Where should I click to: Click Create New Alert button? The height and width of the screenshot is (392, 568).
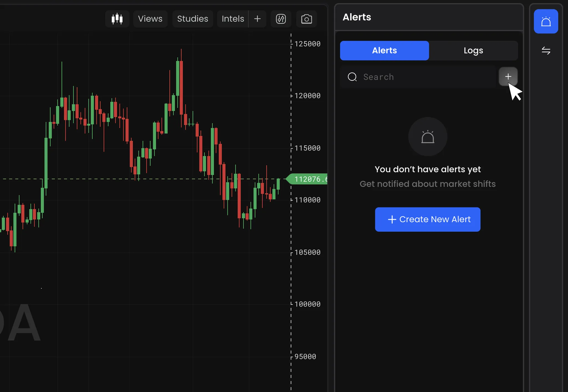[428, 219]
